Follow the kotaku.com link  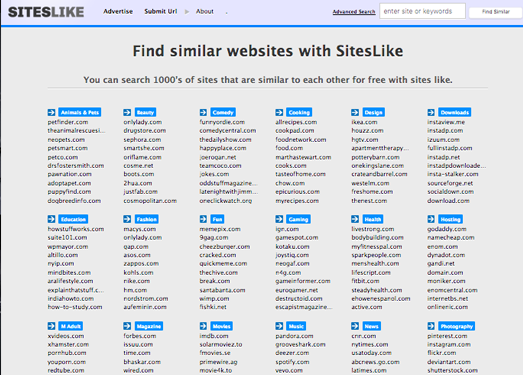[293, 247]
